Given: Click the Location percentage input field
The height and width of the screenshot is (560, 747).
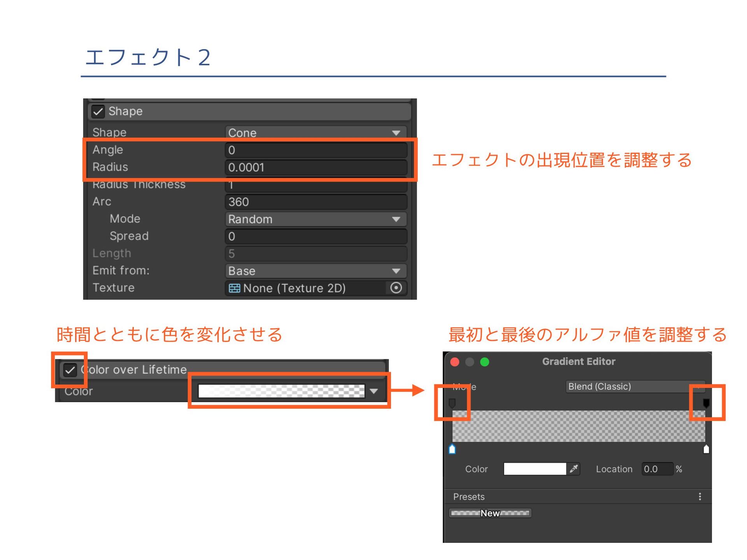Looking at the screenshot, I should [x=657, y=469].
